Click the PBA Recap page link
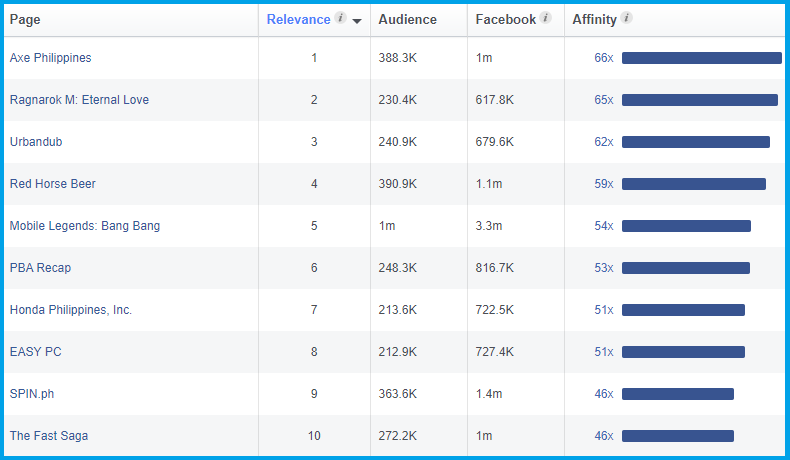Viewport: 790px width, 460px height. coord(40,268)
